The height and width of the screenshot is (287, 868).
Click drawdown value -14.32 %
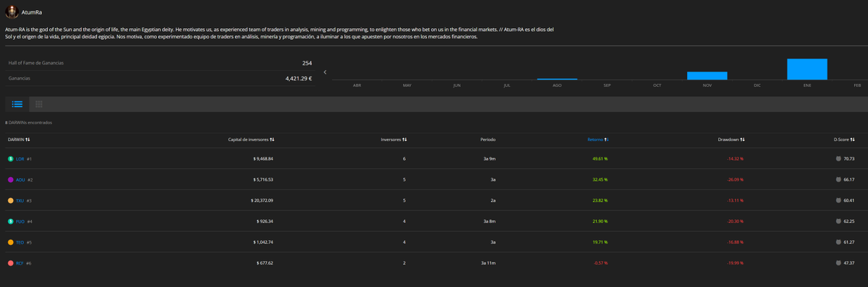(x=735, y=158)
